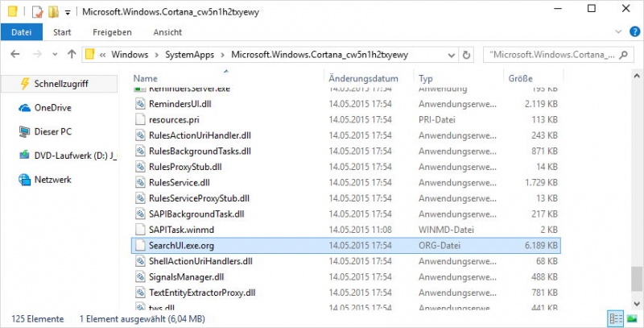The height and width of the screenshot is (328, 644).
Task: Click the 6.189 KB size cell
Action: click(x=541, y=246)
